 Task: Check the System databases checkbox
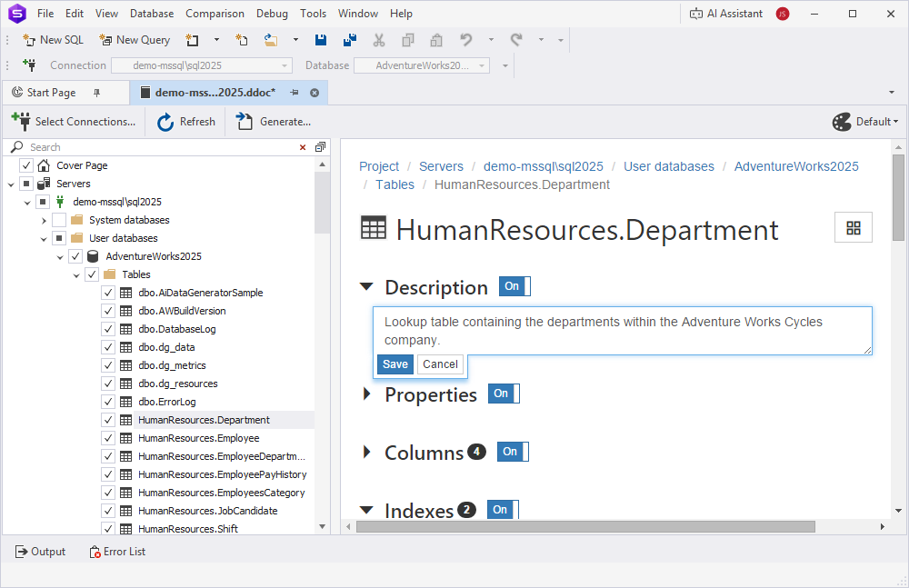pos(59,220)
